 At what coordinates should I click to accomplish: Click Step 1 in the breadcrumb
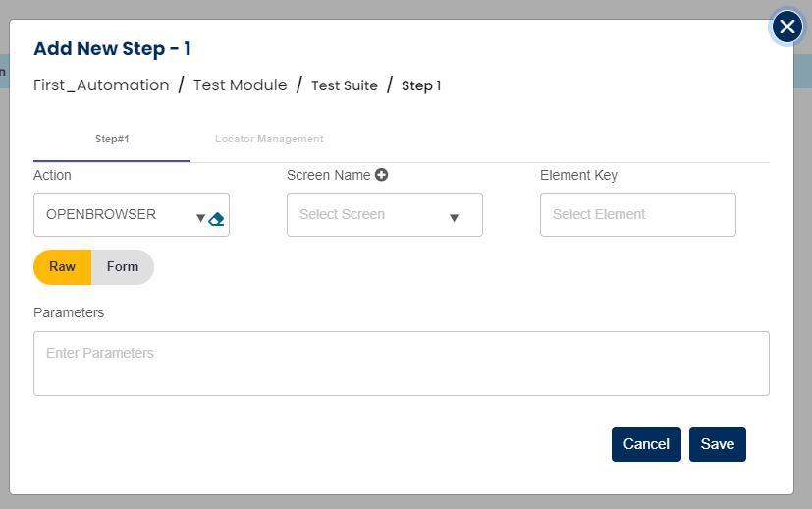tap(421, 85)
